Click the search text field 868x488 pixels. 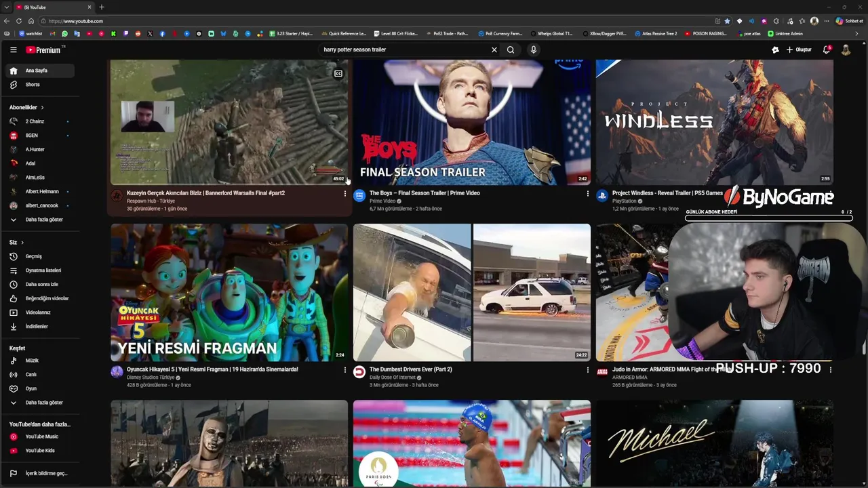click(406, 49)
